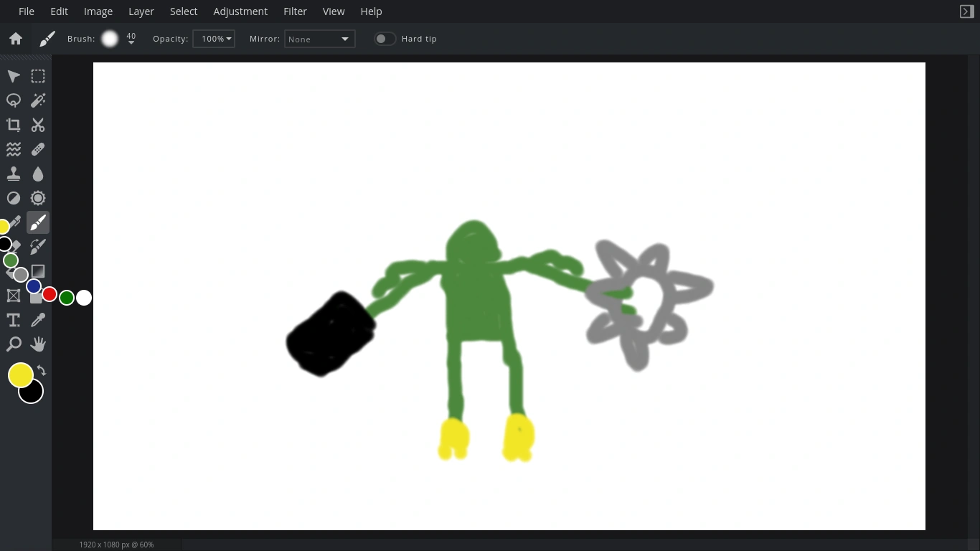Open the Layer menu
Screen dimensions: 980x551
[141, 11]
